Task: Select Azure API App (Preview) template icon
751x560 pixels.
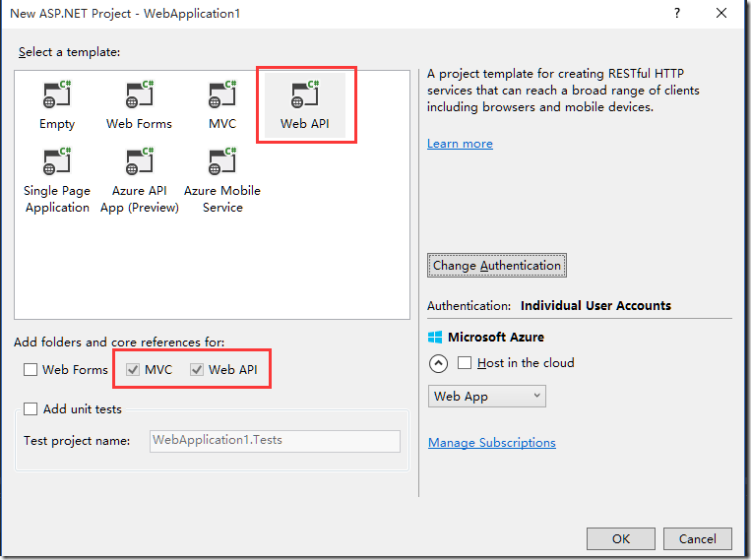Action: [140, 161]
